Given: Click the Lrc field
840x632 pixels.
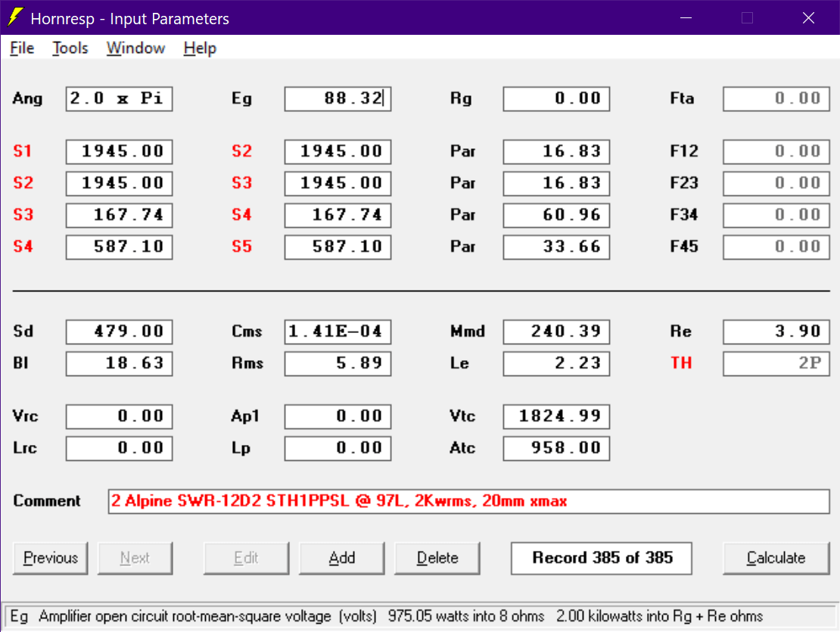Looking at the screenshot, I should [119, 448].
